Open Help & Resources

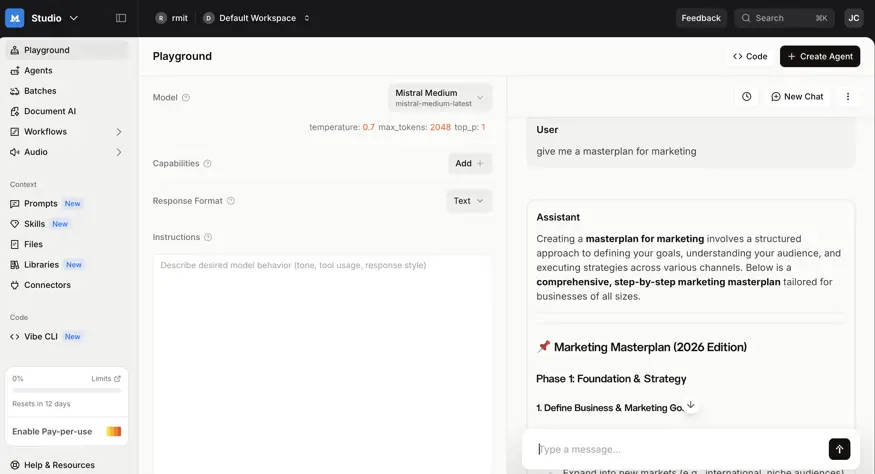52,465
